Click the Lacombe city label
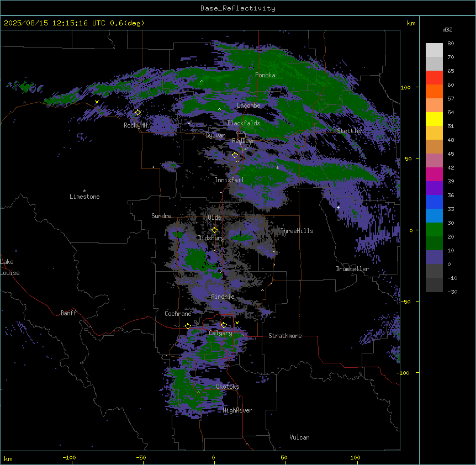Viewport: 476px width, 465px height. point(248,105)
